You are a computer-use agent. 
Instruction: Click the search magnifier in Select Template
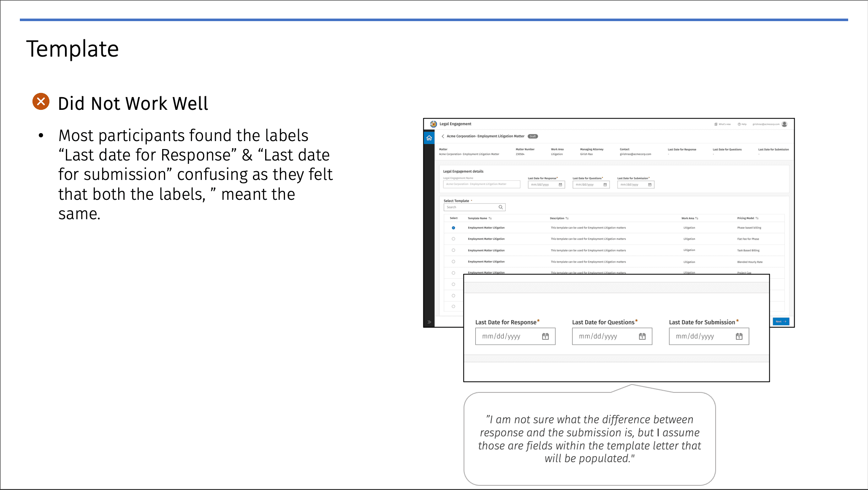501,207
